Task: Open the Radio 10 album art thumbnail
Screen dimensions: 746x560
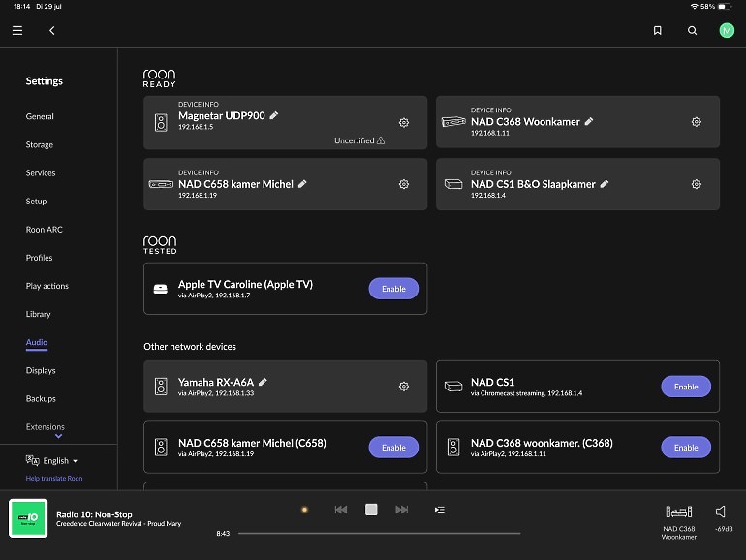Action: pos(28,518)
